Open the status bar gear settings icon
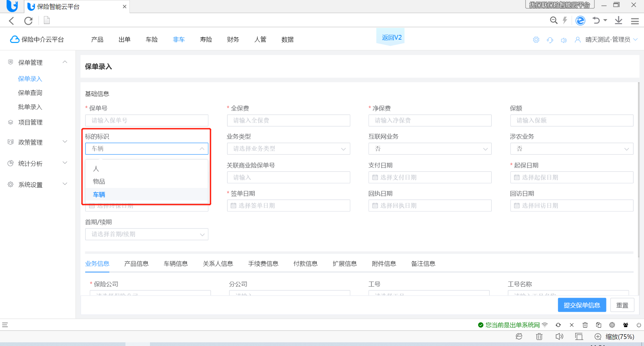 pyautogui.click(x=612, y=325)
